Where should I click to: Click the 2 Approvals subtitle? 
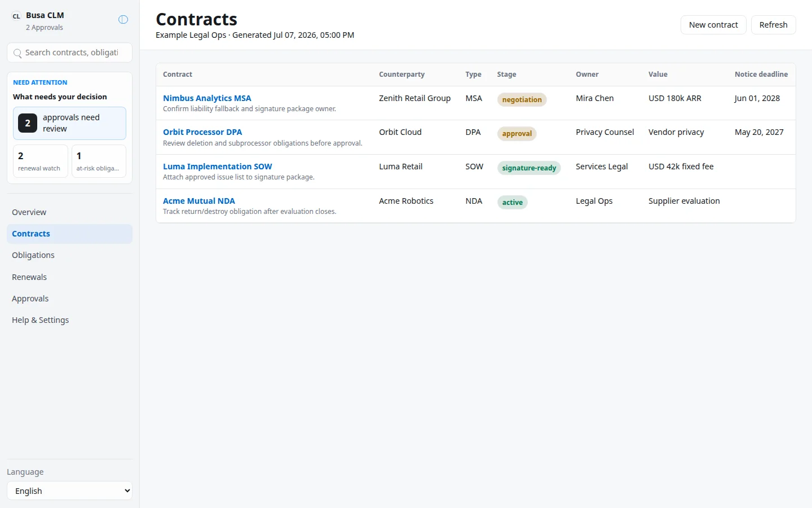click(x=44, y=28)
